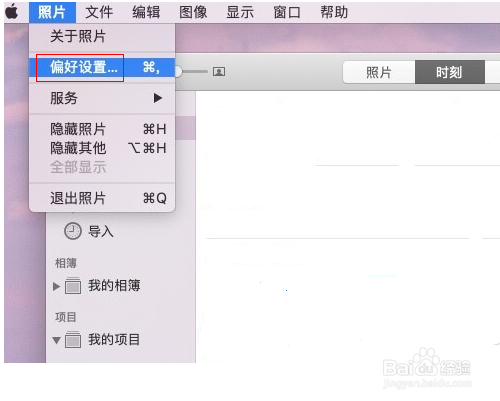Screen dimensions: 500x401
Task: Choose 隐藏其他 menu item
Action: [102, 148]
